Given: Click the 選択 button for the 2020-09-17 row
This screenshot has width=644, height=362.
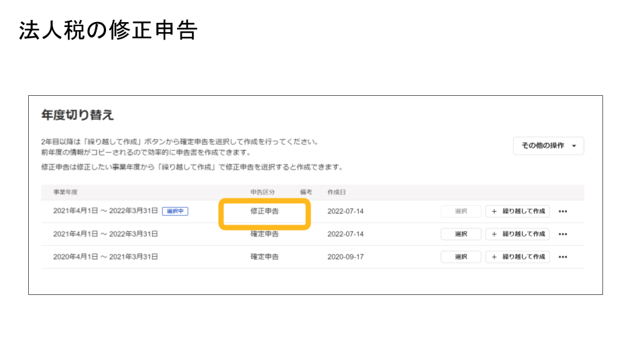Looking at the screenshot, I should pyautogui.click(x=461, y=257).
